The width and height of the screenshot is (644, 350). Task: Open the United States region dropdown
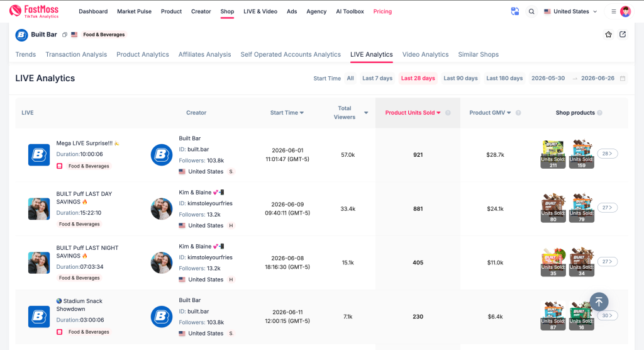570,11
